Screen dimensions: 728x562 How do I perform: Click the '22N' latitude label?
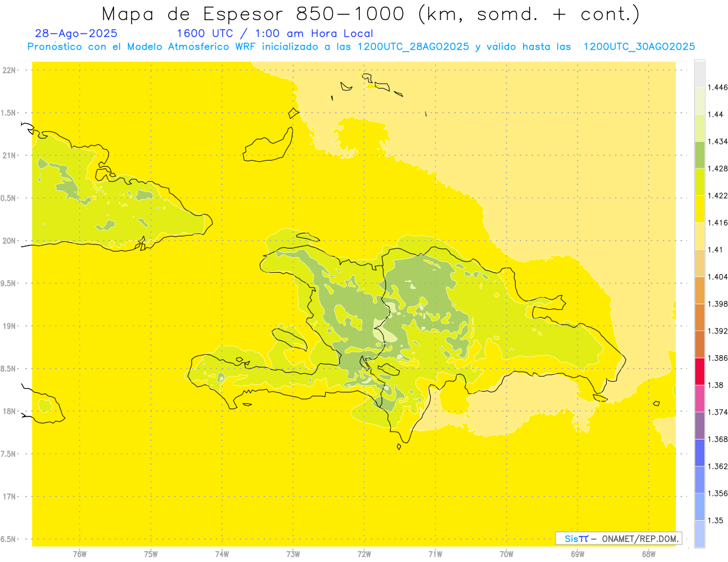click(9, 70)
